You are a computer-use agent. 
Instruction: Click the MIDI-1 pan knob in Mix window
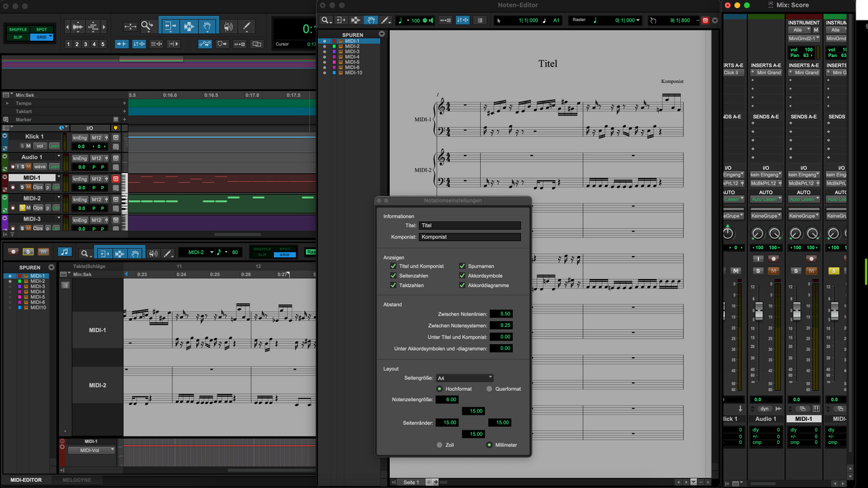point(795,233)
